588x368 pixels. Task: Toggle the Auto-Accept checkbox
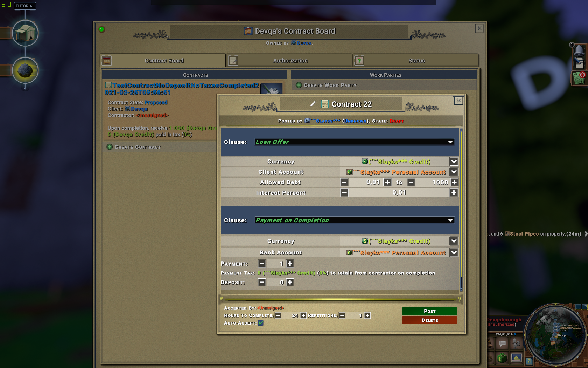pyautogui.click(x=261, y=323)
